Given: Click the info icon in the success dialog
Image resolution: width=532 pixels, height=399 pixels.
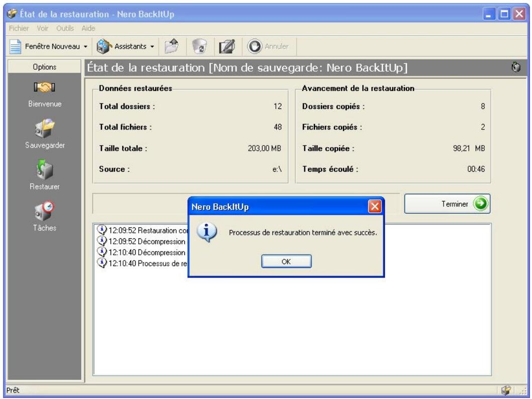Looking at the screenshot, I should pyautogui.click(x=206, y=232).
